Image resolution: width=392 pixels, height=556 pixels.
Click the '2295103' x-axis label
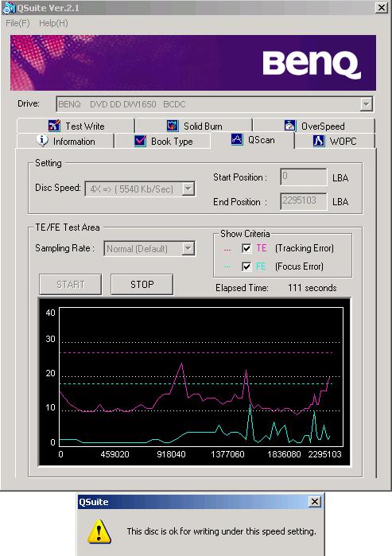(x=324, y=454)
